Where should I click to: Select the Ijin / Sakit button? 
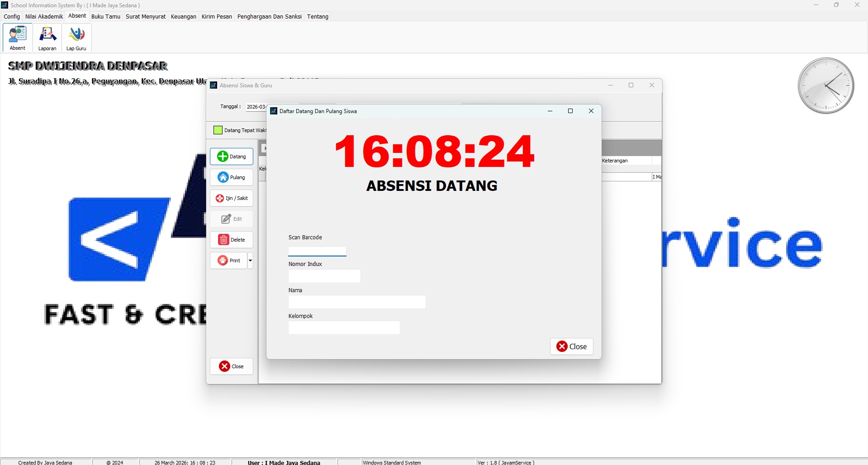[232, 198]
